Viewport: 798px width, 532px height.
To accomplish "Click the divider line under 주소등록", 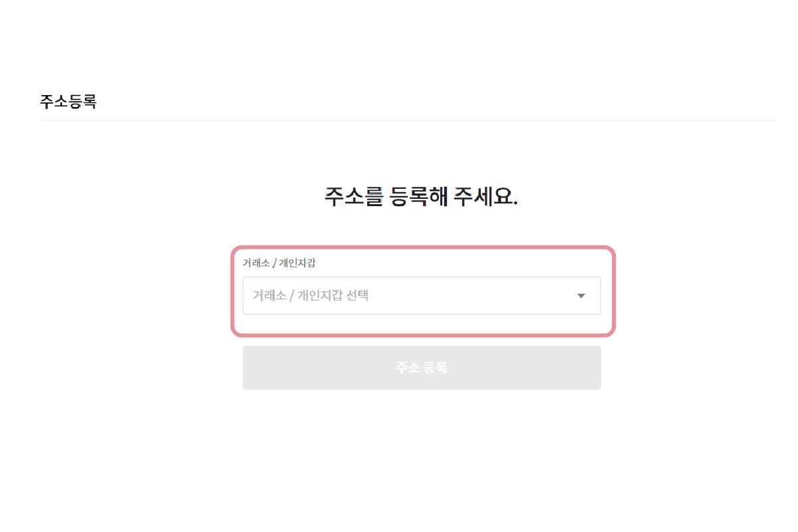I will tap(408, 120).
